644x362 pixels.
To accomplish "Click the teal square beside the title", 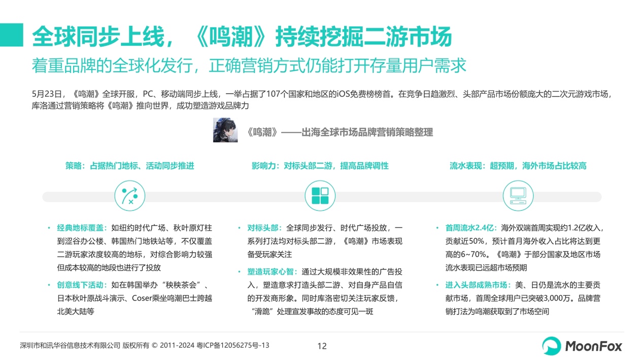I will [11, 34].
